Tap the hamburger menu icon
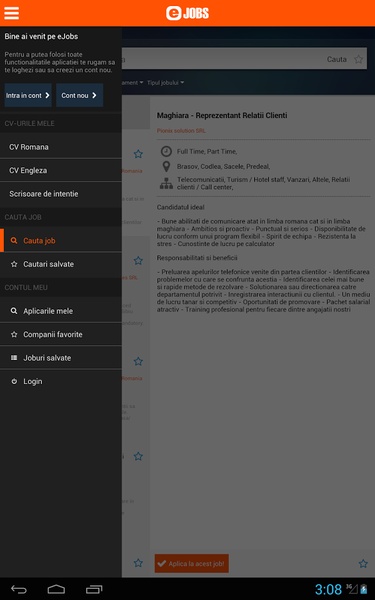 point(11,13)
